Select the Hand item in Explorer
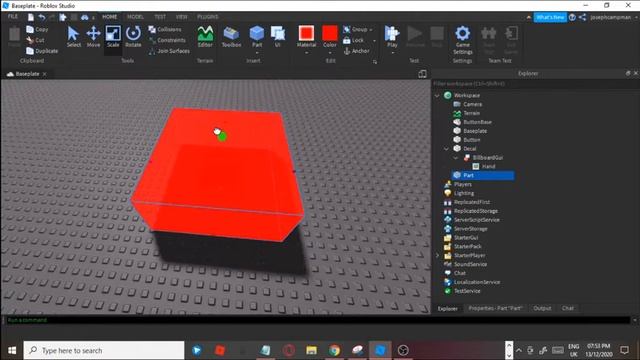 click(484, 167)
